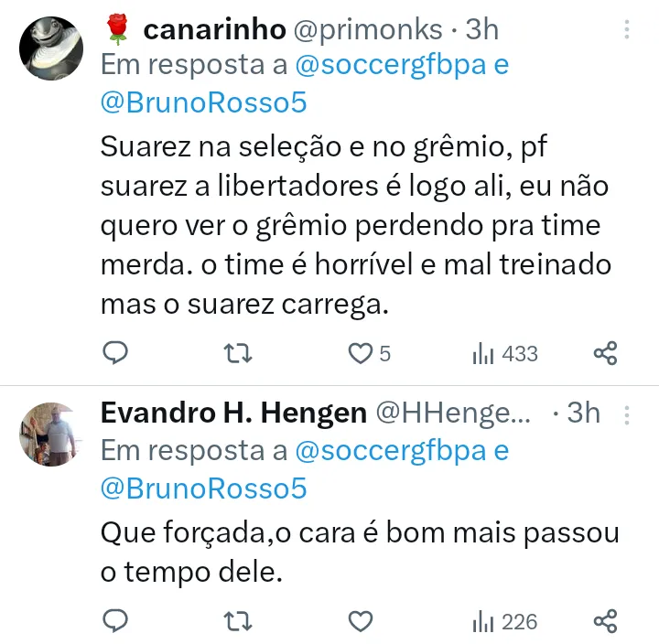
Task: Retweet canarinho's post about Suarez
Action: (238, 353)
